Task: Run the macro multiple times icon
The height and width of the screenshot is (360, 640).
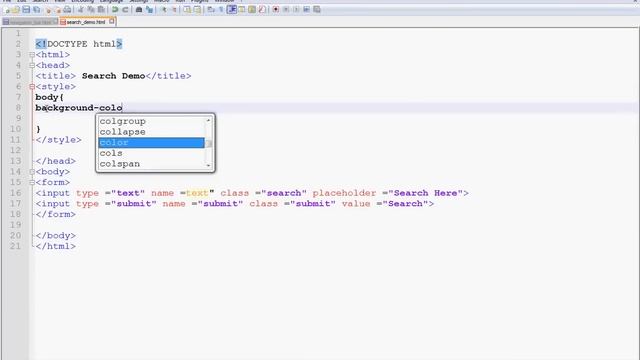Action: point(306,9)
